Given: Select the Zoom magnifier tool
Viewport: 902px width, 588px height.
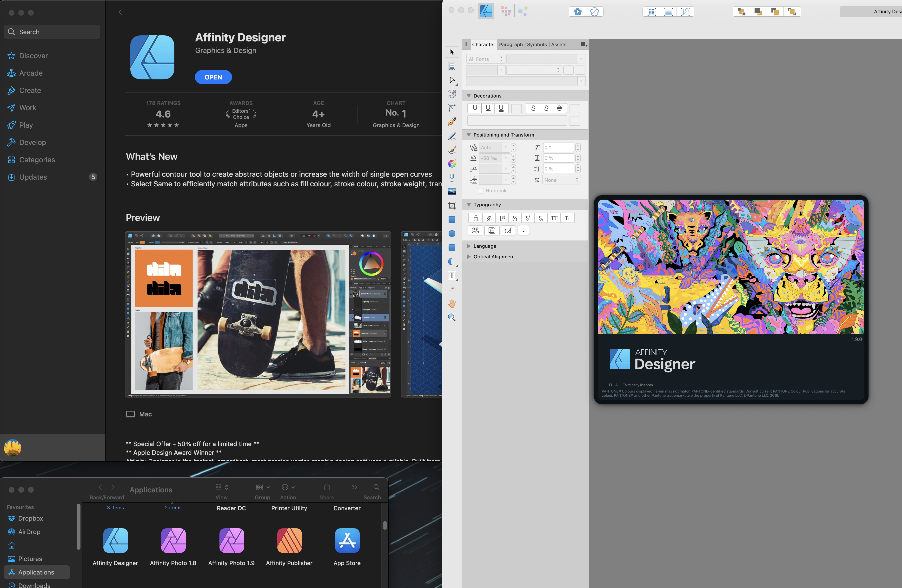Looking at the screenshot, I should coord(452,317).
